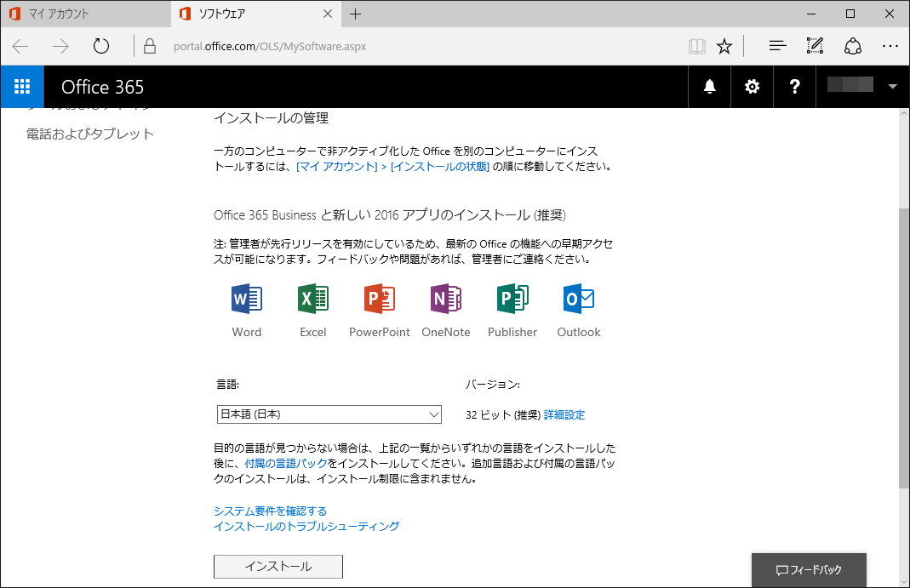Click the インストールの管理 heading

tap(271, 118)
